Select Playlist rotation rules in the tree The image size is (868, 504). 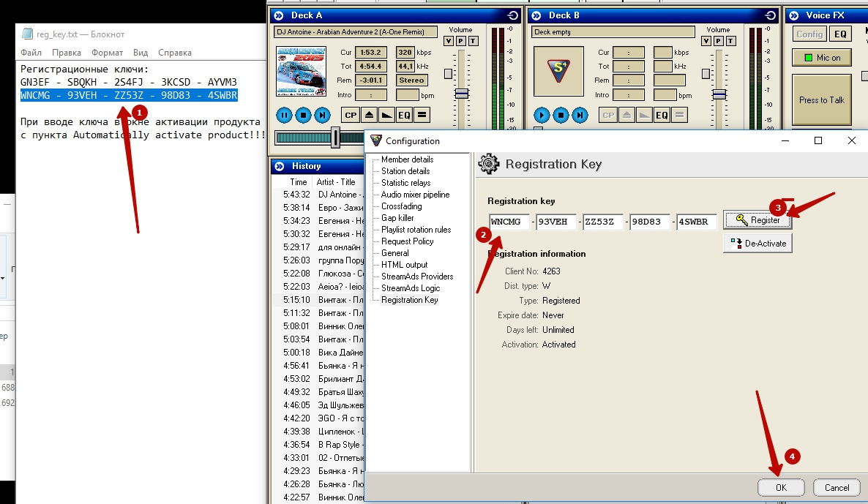click(x=416, y=230)
